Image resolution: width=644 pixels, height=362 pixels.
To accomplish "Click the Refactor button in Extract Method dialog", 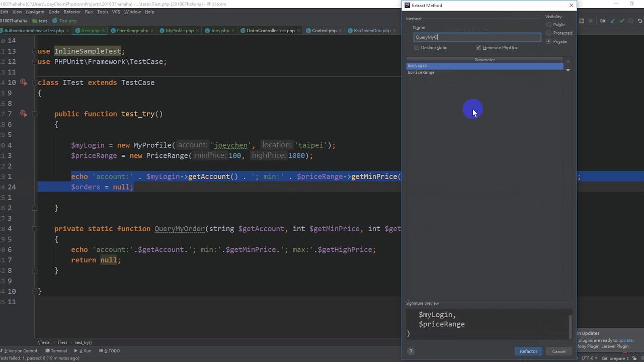I will (528, 351).
